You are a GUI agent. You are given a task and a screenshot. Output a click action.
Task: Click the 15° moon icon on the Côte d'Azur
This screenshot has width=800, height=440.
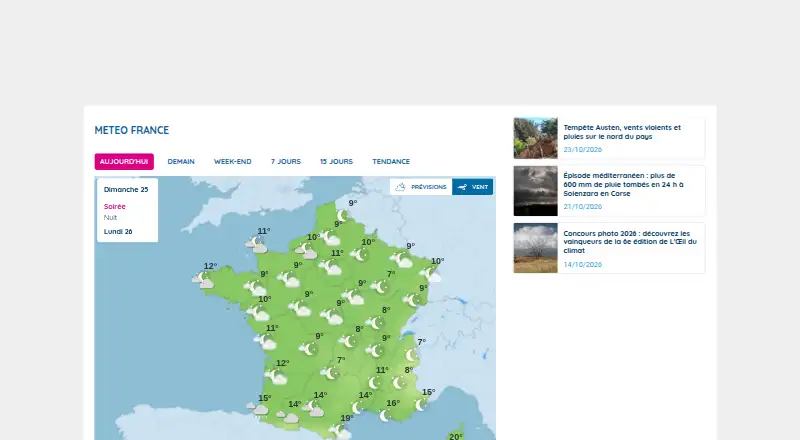[x=421, y=405]
